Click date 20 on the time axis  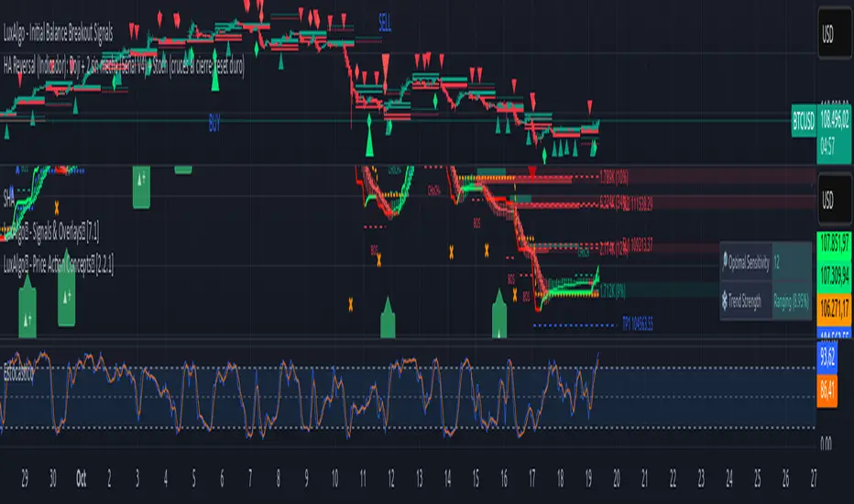617,479
